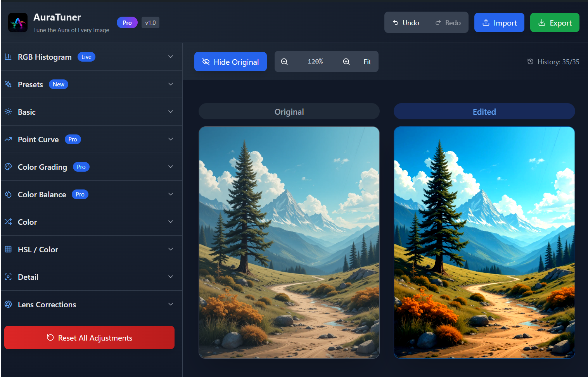Open the RGB Histogram section label

point(45,57)
